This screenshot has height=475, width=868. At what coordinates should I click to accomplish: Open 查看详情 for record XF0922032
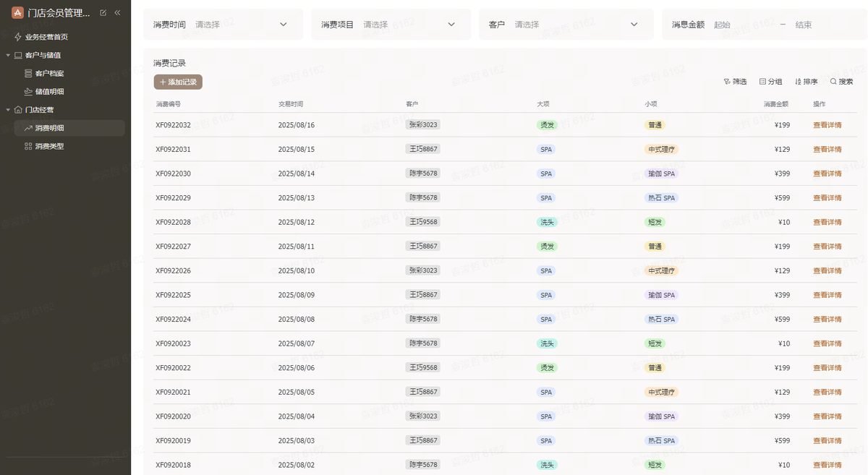[x=827, y=125]
